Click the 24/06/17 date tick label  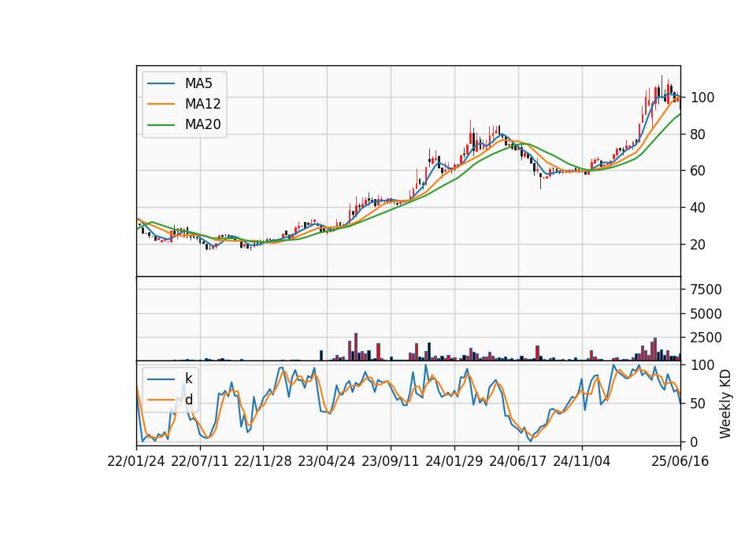pyautogui.click(x=518, y=462)
